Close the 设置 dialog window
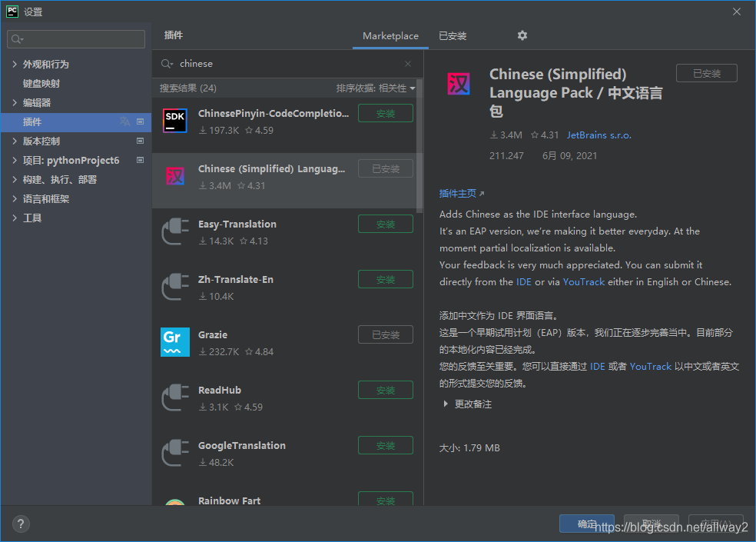This screenshot has height=542, width=756. click(x=736, y=12)
